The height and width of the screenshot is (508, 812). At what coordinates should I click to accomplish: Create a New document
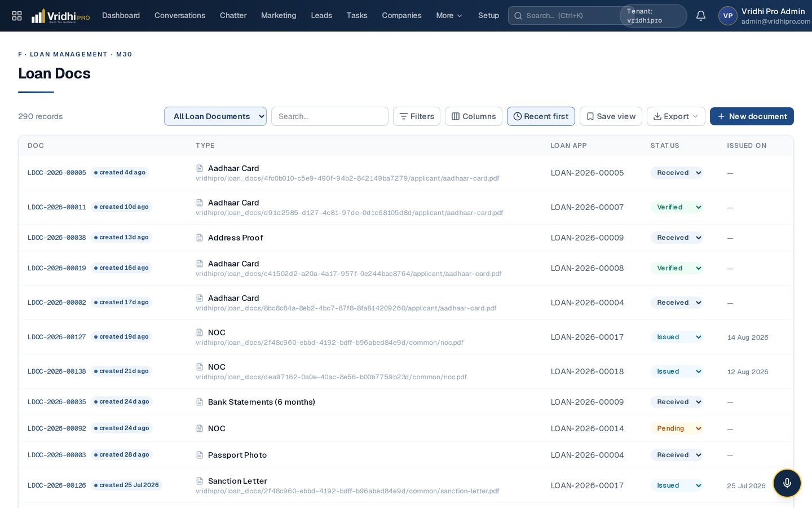point(752,116)
